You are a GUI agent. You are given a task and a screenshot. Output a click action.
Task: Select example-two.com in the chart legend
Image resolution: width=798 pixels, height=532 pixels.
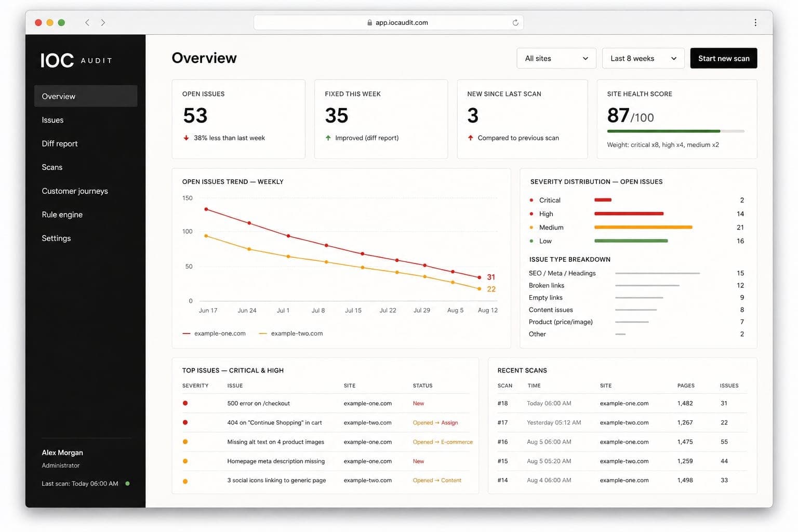point(291,334)
